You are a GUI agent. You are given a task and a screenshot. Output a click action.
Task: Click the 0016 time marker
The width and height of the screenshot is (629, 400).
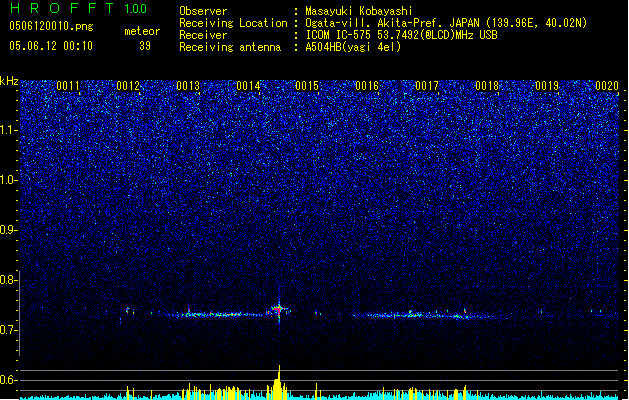coord(367,86)
